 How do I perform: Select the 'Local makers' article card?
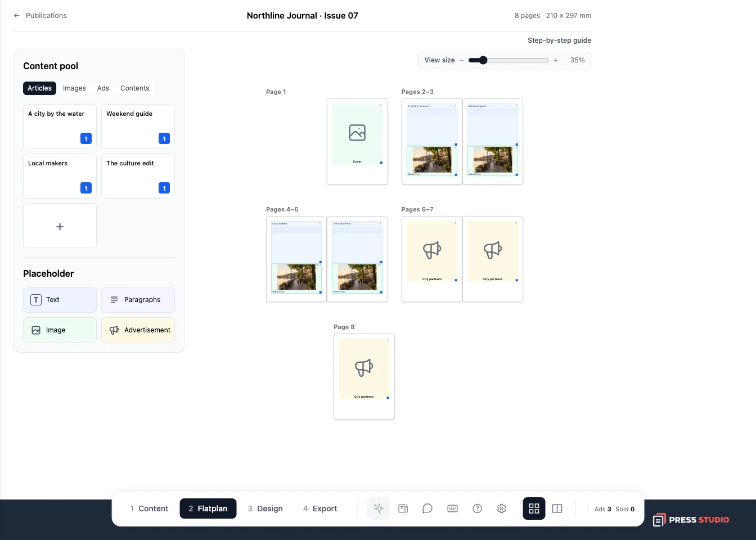click(x=60, y=176)
